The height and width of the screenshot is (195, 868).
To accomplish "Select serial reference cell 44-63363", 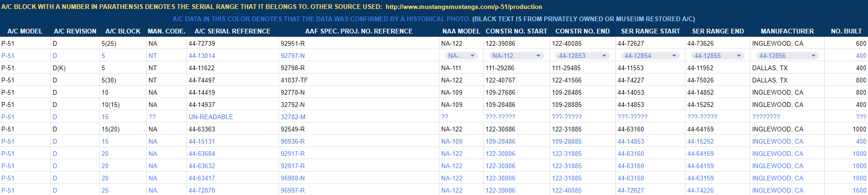I will [x=232, y=129].
